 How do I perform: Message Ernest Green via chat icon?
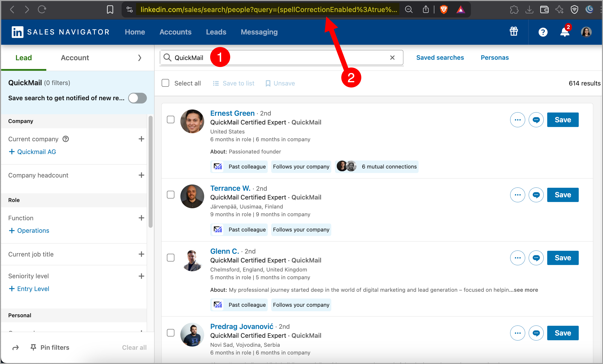536,120
